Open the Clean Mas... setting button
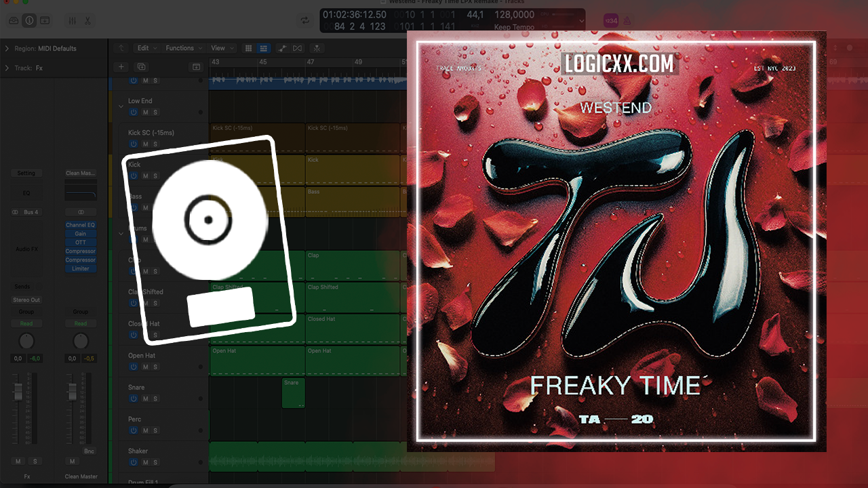 point(81,174)
